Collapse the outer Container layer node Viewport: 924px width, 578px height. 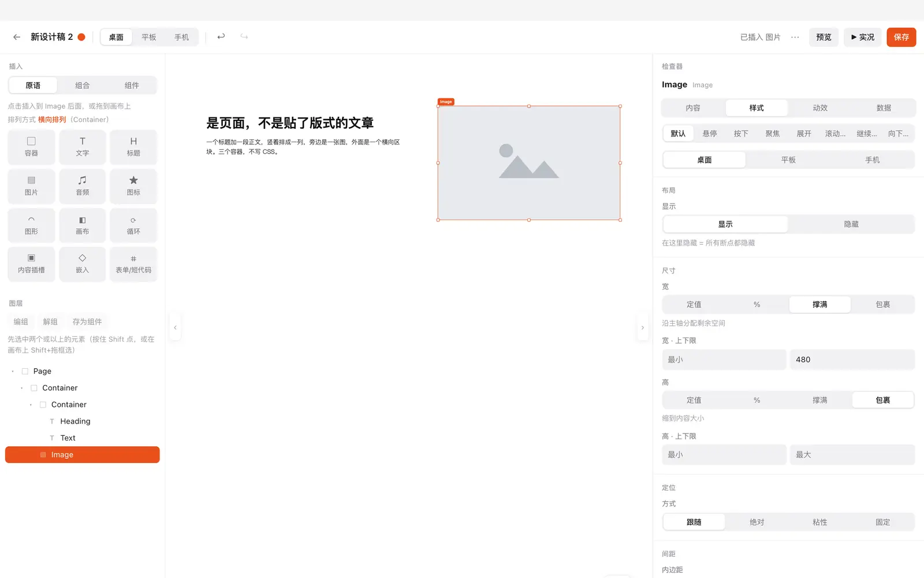(22, 388)
